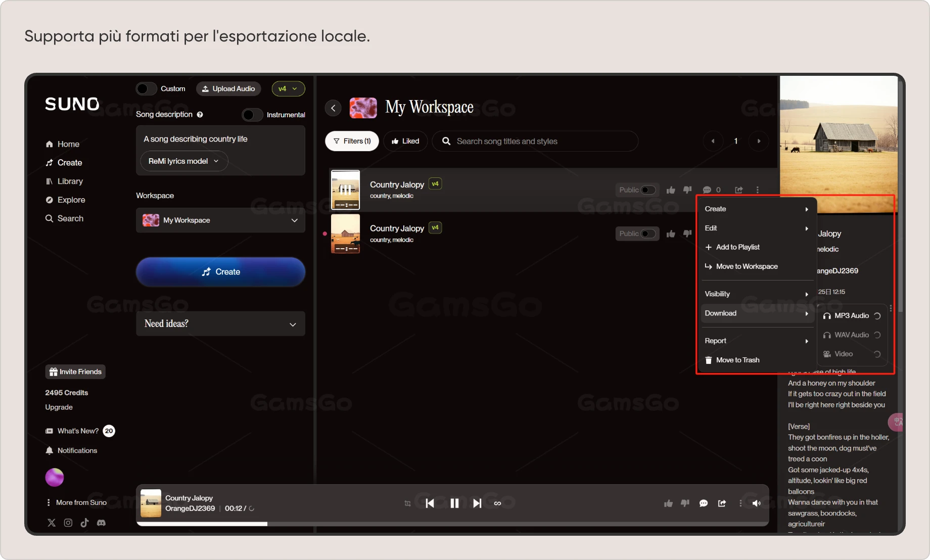
Task: Open the Download submenu
Action: [x=757, y=313]
